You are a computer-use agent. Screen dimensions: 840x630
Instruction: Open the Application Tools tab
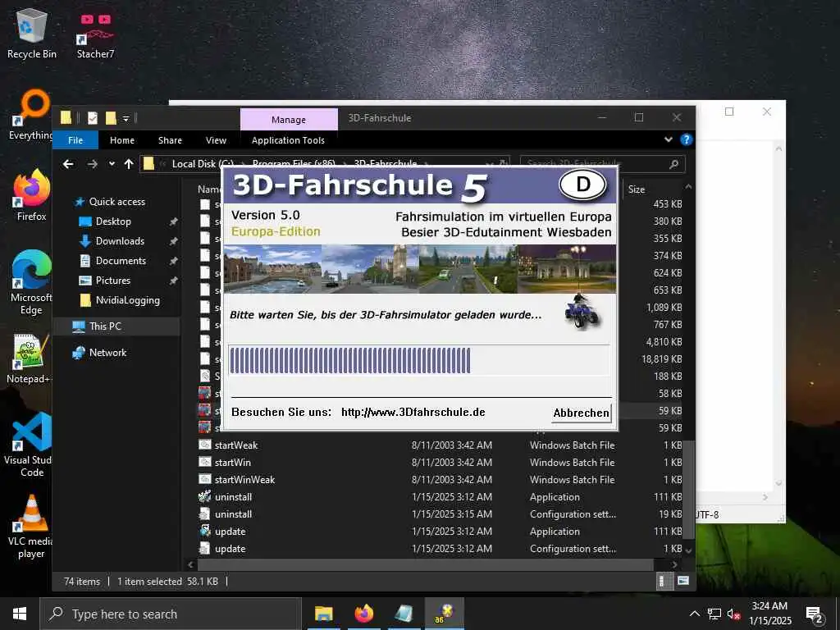click(x=288, y=140)
